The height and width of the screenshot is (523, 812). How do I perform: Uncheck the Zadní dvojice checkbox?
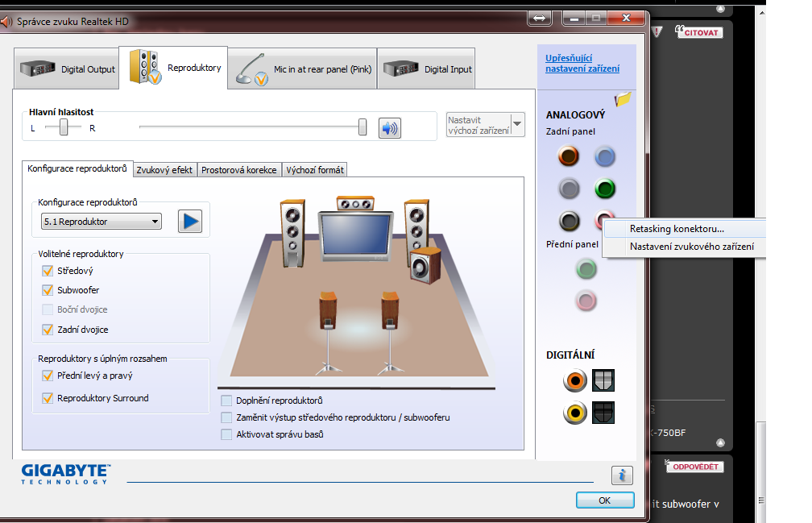click(x=48, y=330)
